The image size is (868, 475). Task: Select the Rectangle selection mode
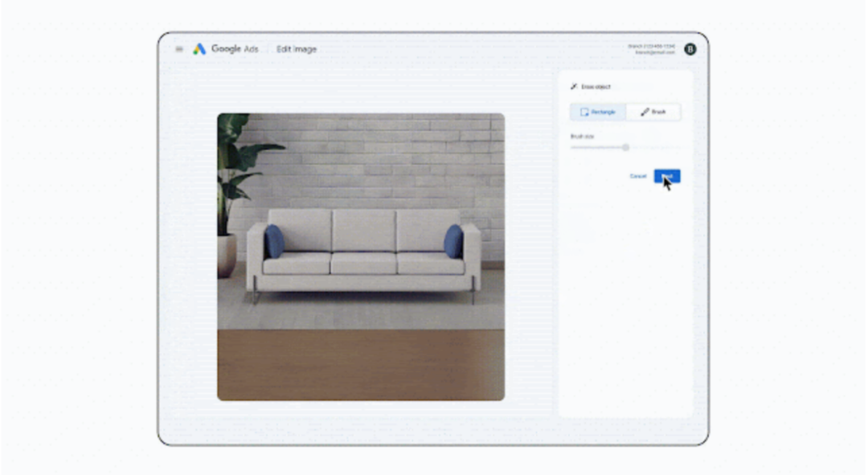click(598, 112)
